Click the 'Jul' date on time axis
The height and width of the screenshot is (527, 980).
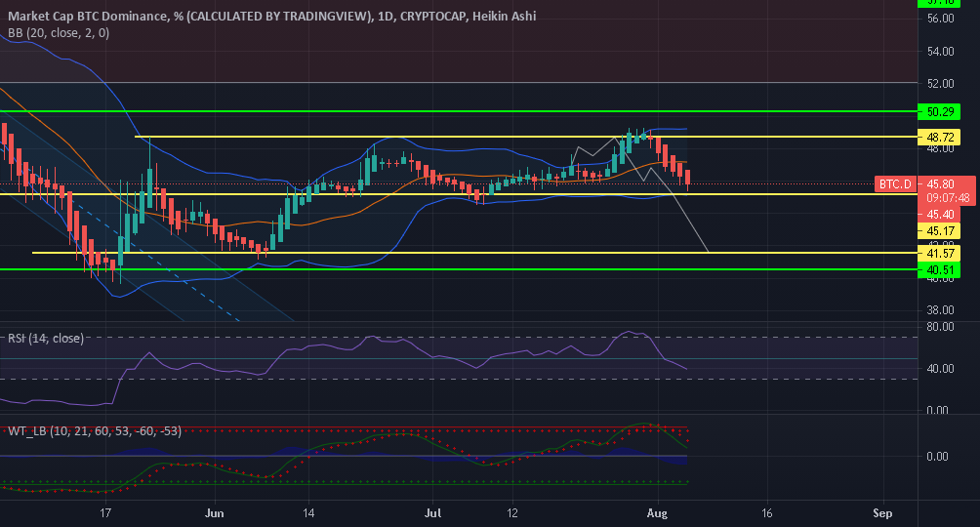[x=432, y=513]
